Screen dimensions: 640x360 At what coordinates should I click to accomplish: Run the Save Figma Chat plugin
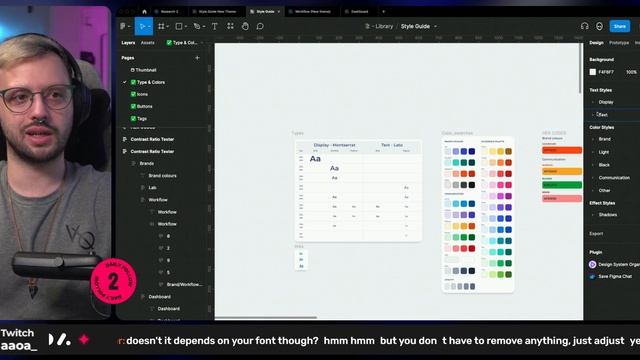pyautogui.click(x=610, y=276)
